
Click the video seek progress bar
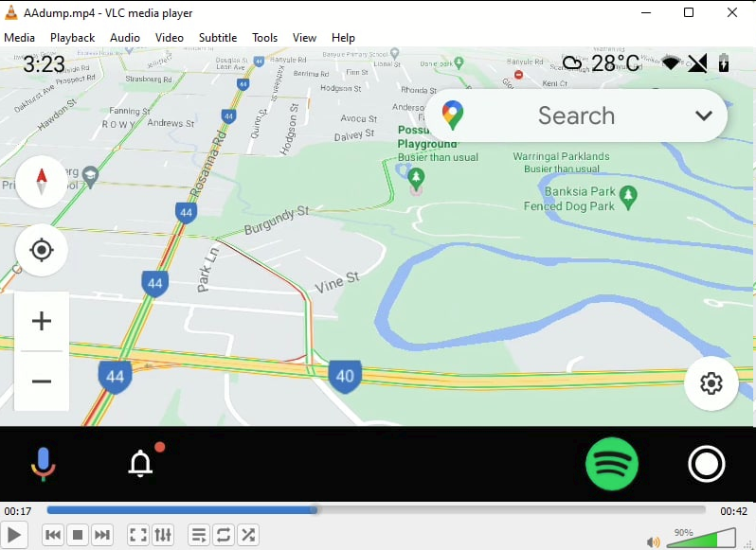click(x=379, y=510)
